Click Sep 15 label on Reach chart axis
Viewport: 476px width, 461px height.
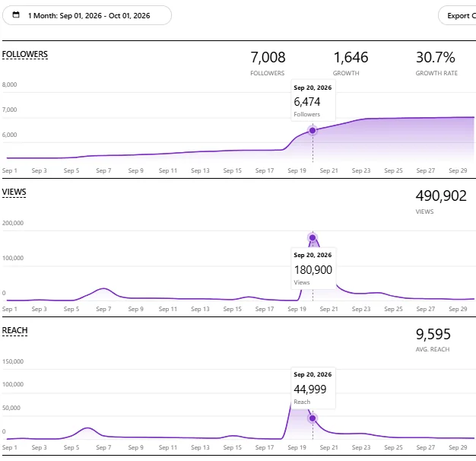click(232, 447)
